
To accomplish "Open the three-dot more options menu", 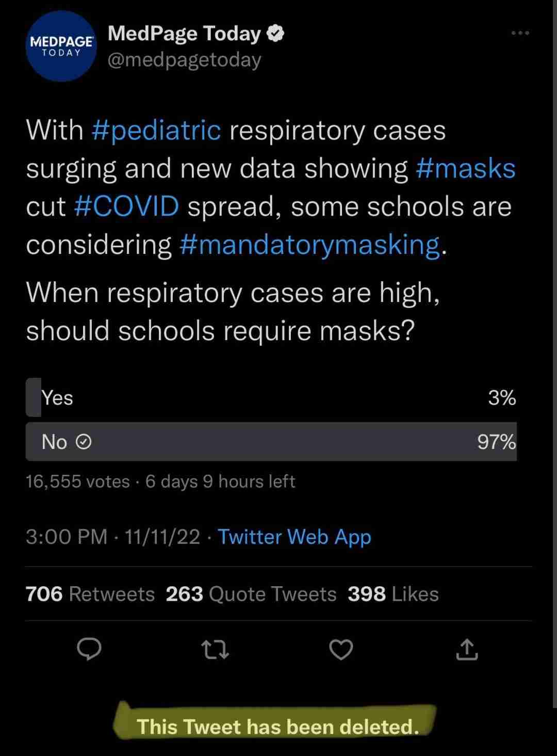I will coord(520,33).
